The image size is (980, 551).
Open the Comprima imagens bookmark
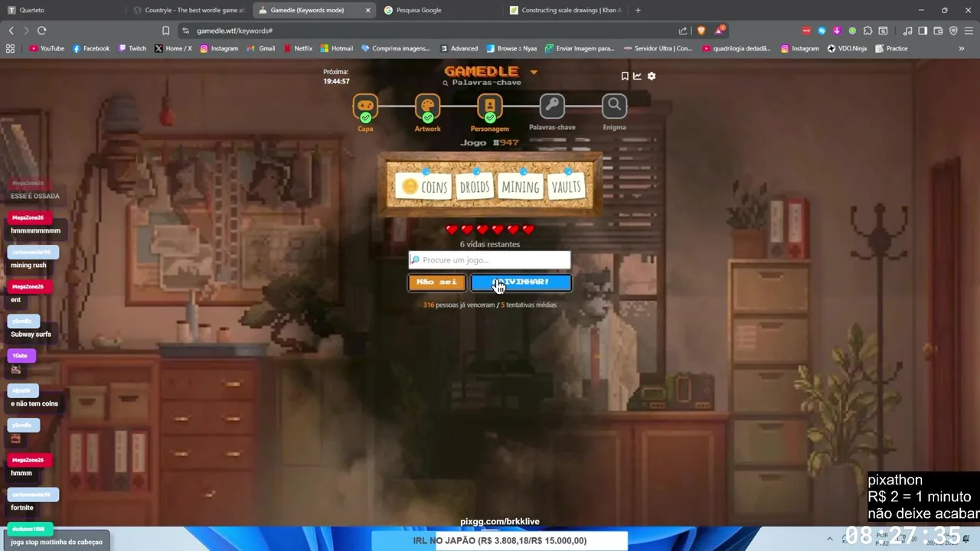tap(396, 48)
